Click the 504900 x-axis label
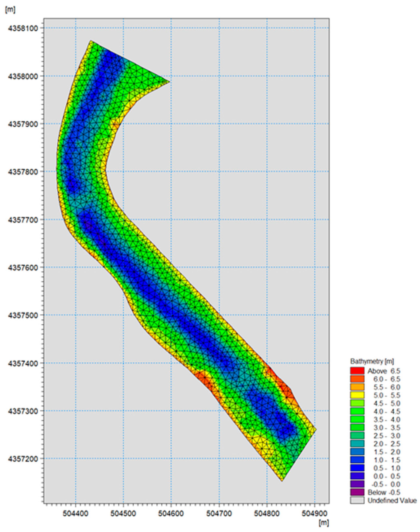Viewport: 420px width, 532px height. [x=315, y=514]
